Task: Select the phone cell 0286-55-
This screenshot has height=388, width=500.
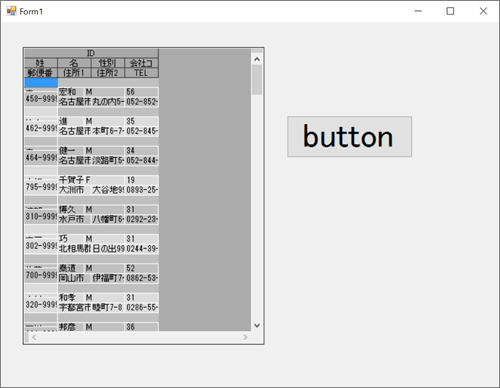Action: [x=142, y=307]
